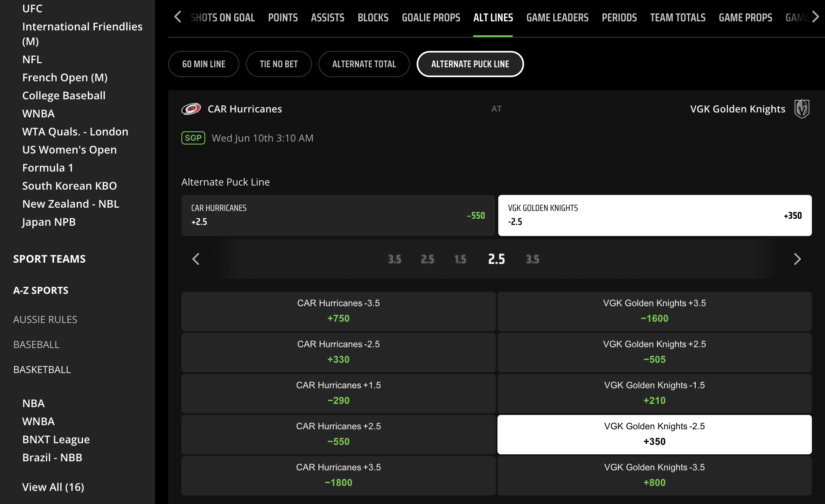Collapse the Basketball category
This screenshot has width=825, height=504.
click(x=42, y=370)
